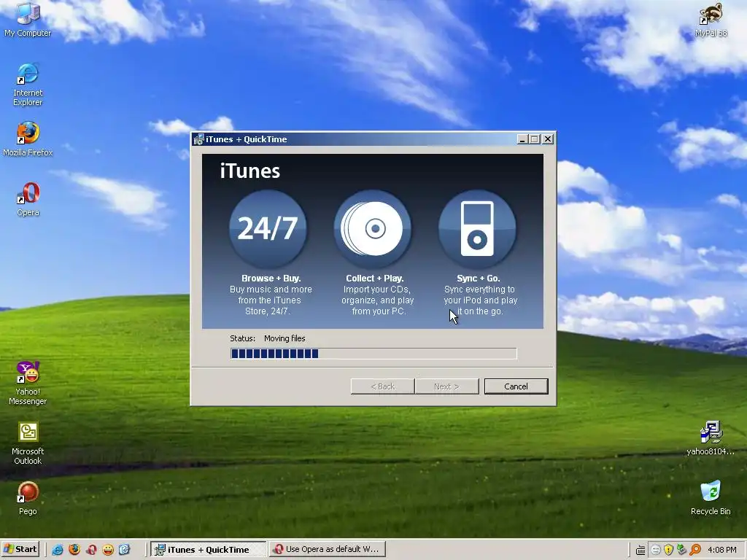Launch Internet Explorer from Quick Launch
The image size is (747, 560).
pos(58,550)
